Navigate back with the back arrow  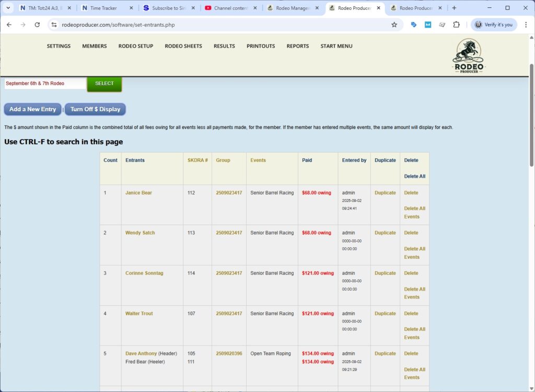9,25
